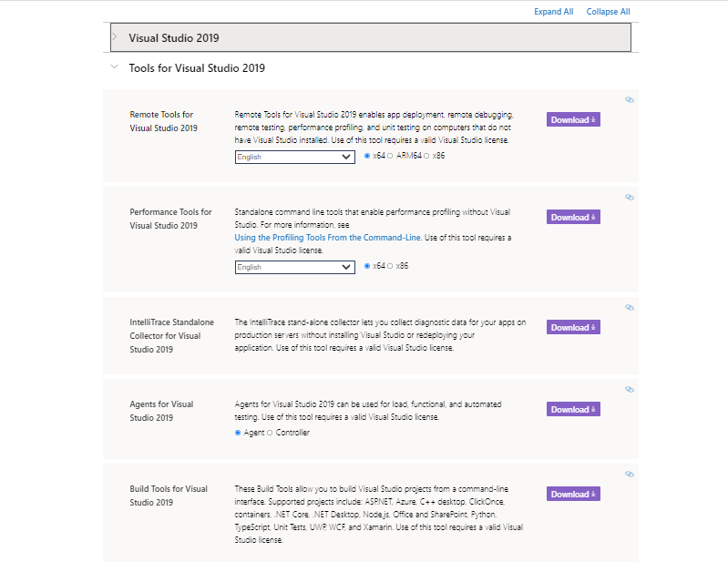Open Using the Profiling Tools From the Command-Line link
This screenshot has width=728, height=562.
327,238
